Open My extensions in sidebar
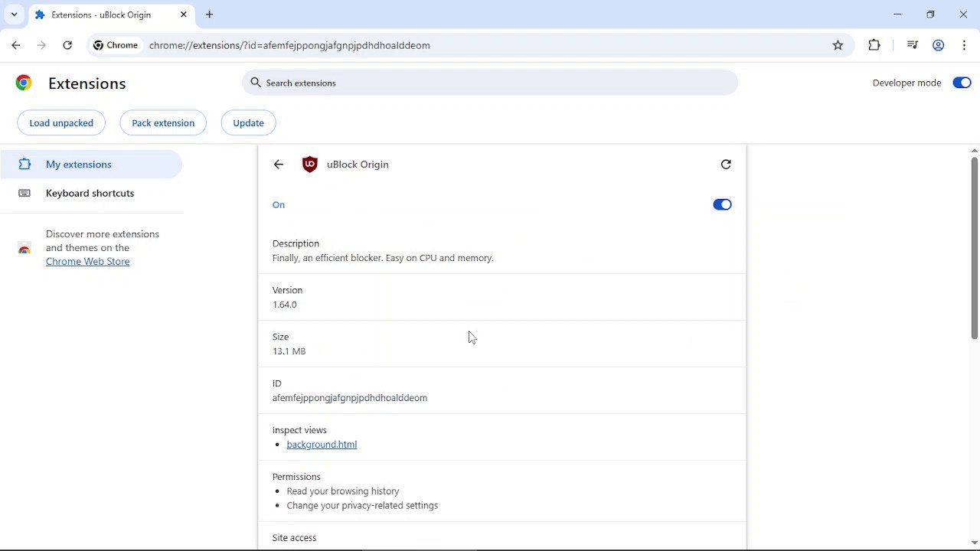 (91, 165)
